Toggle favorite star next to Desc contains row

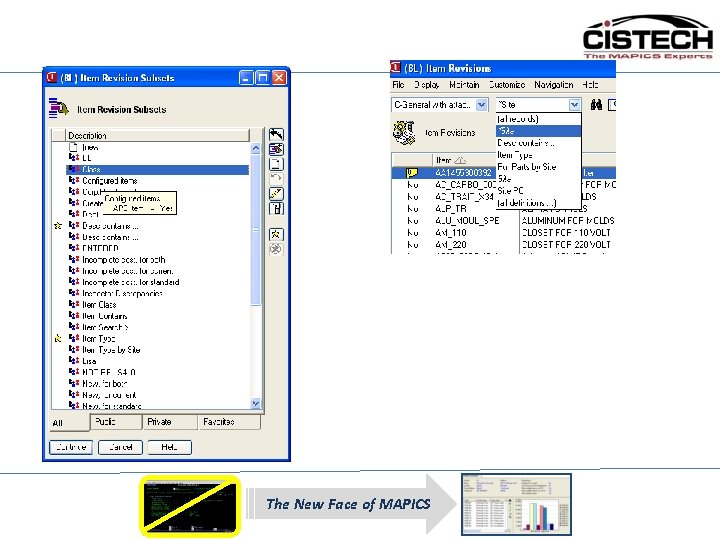(x=58, y=225)
